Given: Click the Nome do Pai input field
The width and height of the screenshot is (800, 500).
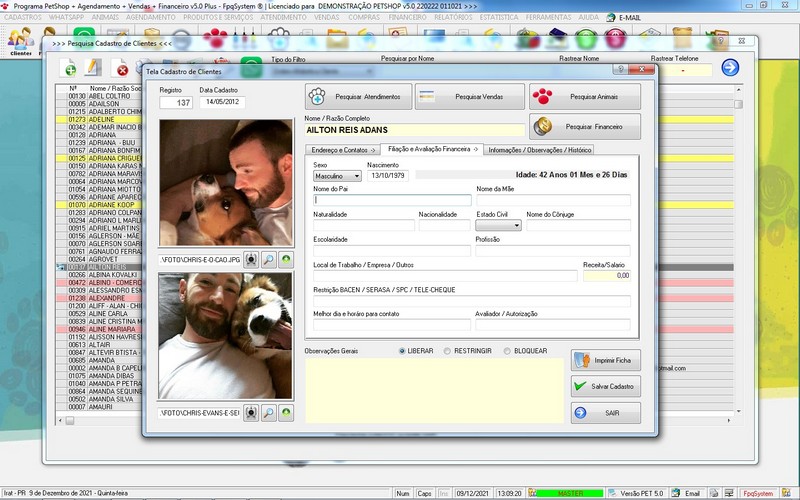Looking at the screenshot, I should point(392,200).
